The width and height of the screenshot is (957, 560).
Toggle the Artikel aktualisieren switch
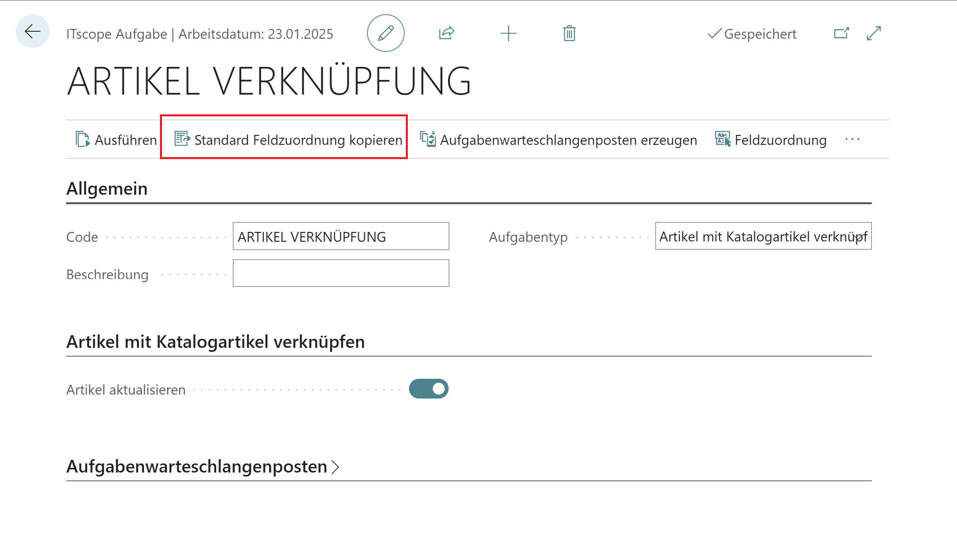tap(428, 389)
